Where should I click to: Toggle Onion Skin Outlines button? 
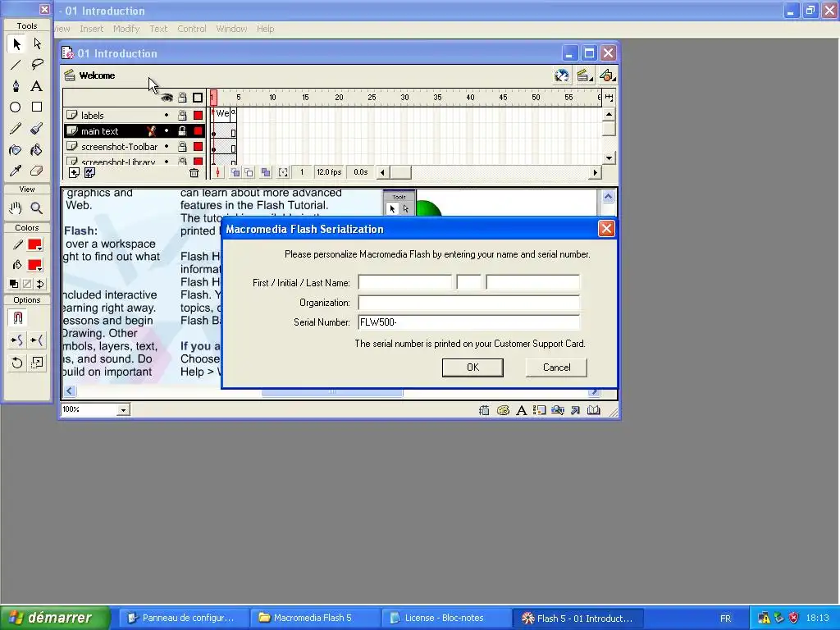[x=249, y=172]
